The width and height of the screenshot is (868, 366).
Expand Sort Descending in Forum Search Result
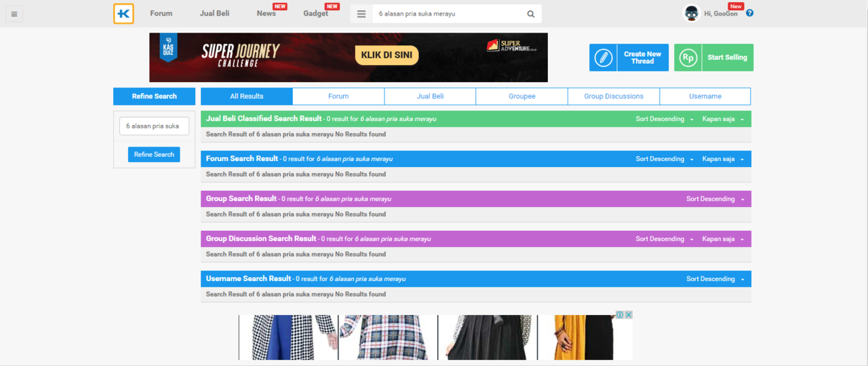[665, 159]
